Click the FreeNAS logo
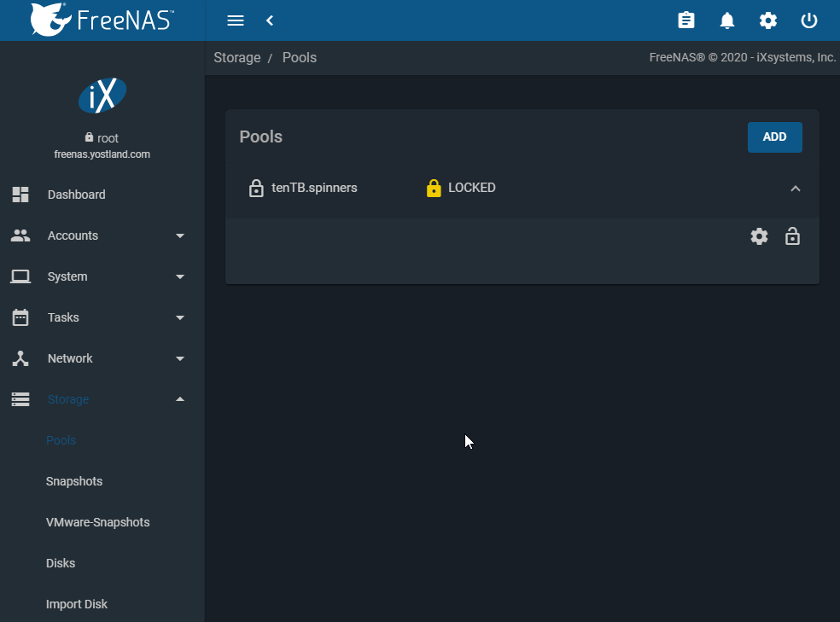 (x=102, y=20)
